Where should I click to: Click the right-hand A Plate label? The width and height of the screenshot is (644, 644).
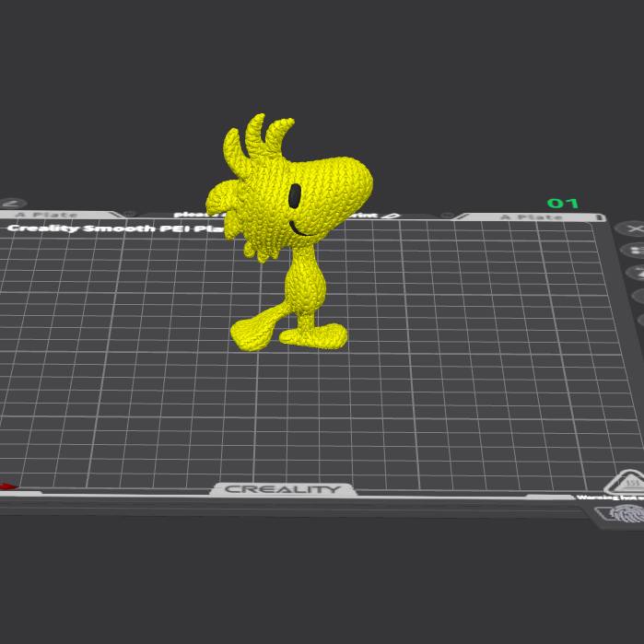click(531, 217)
